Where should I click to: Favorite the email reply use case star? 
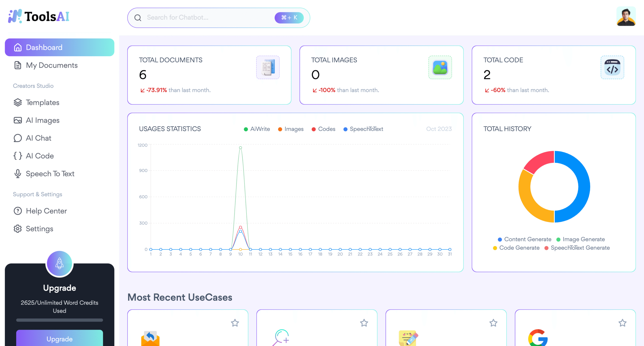click(235, 323)
